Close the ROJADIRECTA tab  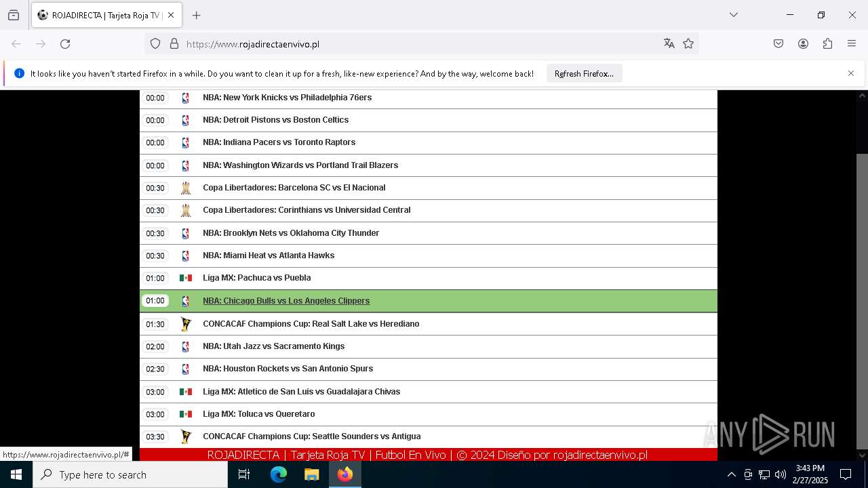tap(171, 15)
